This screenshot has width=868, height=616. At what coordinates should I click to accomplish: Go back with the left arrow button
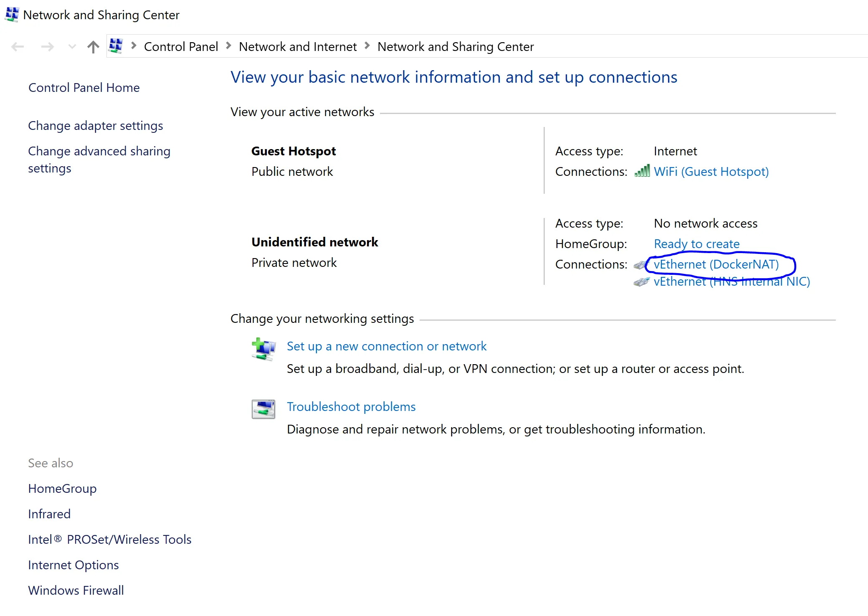(18, 46)
